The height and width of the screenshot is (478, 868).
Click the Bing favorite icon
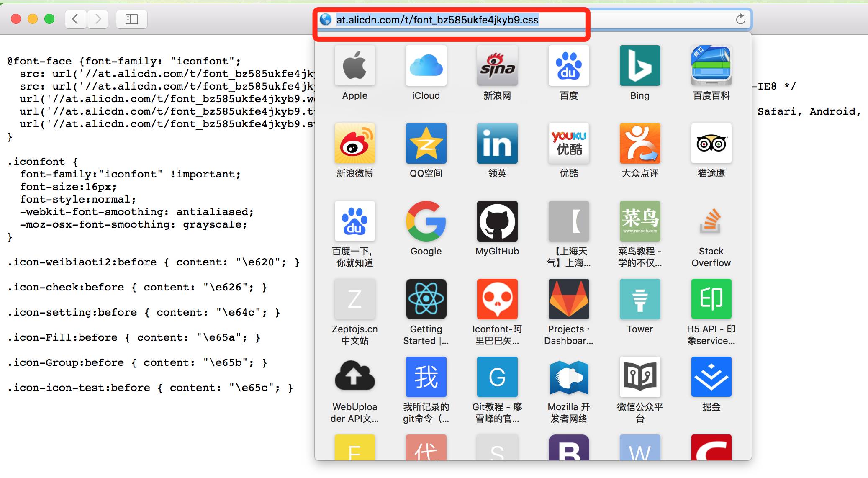[639, 66]
